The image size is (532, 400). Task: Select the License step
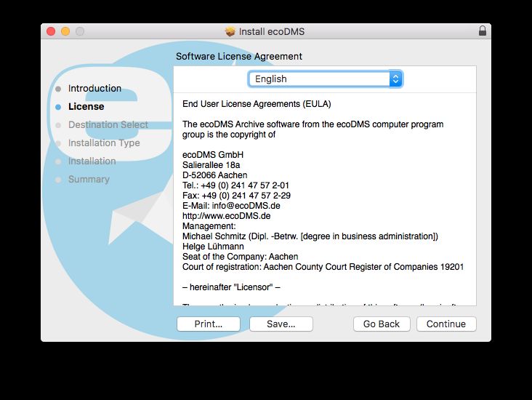(x=86, y=107)
